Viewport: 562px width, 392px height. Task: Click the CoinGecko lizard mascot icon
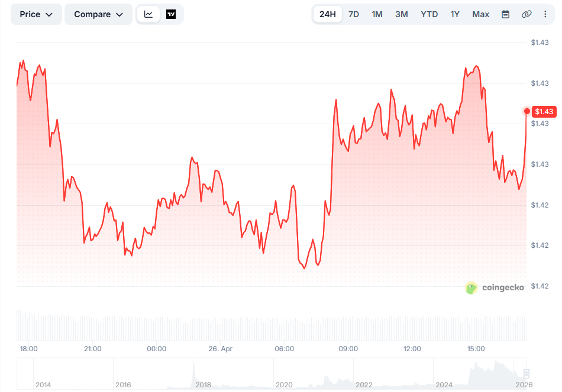[471, 287]
